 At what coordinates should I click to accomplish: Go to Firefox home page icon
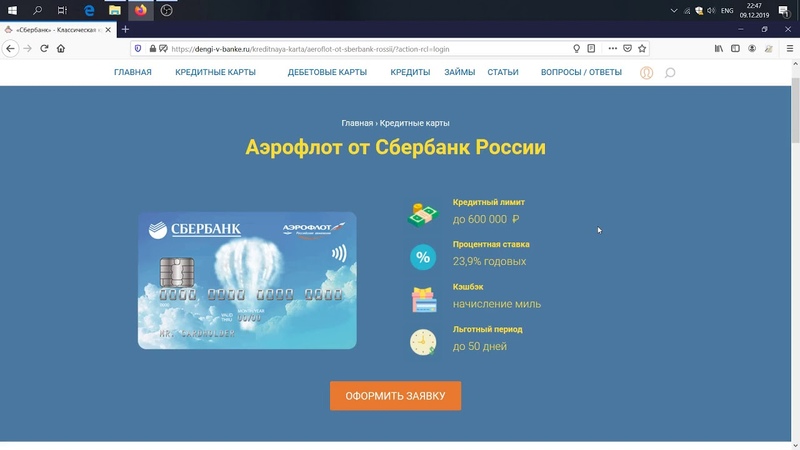61,48
